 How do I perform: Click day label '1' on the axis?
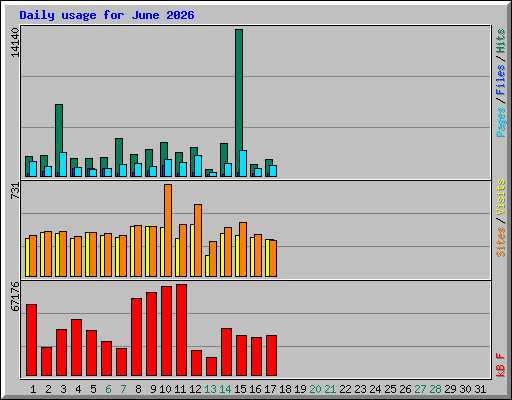click(33, 389)
